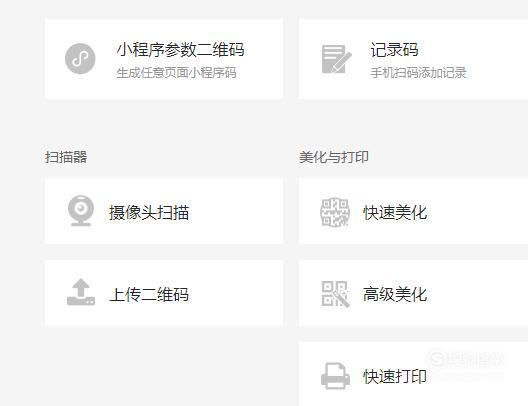Open 记录码 title
This screenshot has width=528, height=406.
pos(394,50)
